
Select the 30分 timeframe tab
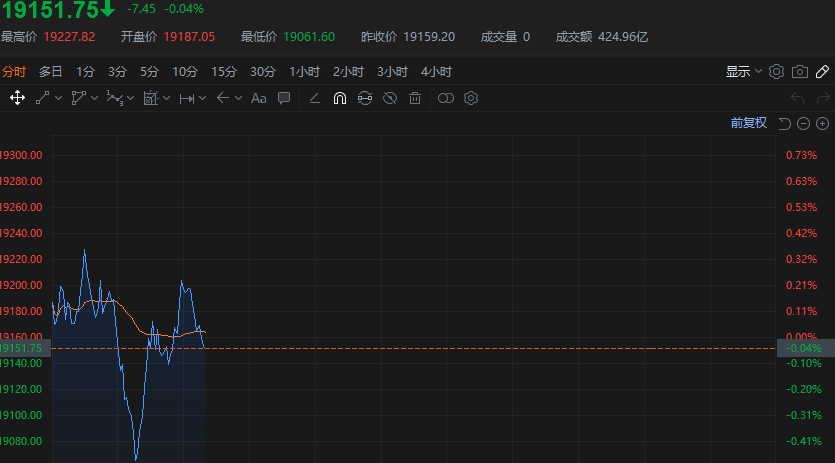click(263, 72)
